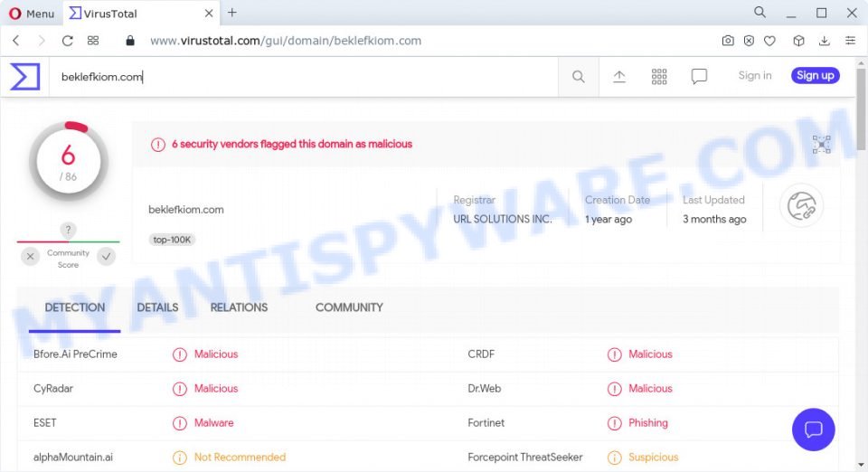The width and height of the screenshot is (868, 472).
Task: Click the Suspicious result for Forcepoint
Action: tap(653, 457)
